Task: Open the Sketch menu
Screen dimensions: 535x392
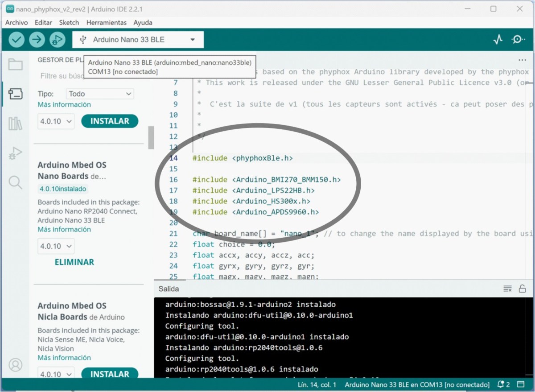Action: pyautogui.click(x=69, y=22)
